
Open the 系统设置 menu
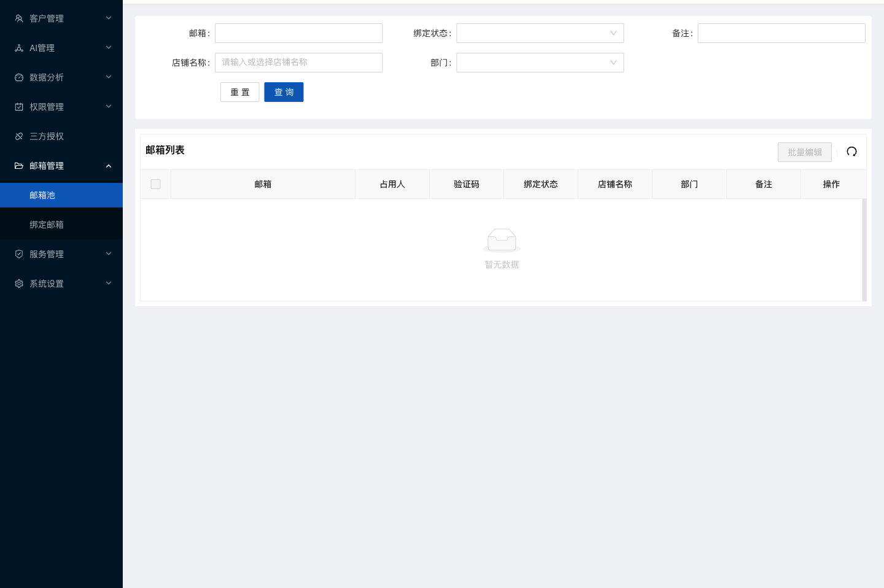pos(61,284)
